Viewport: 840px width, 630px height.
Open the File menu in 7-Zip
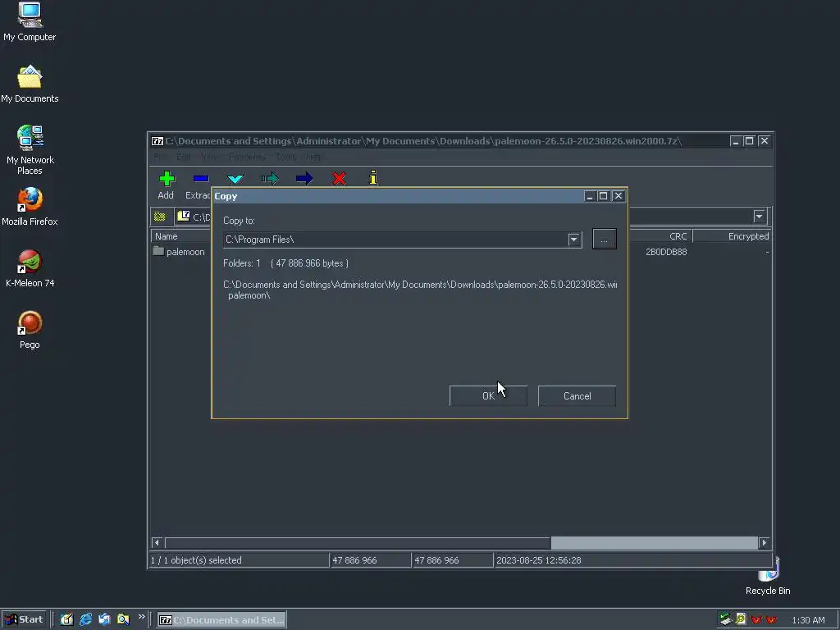(158, 157)
